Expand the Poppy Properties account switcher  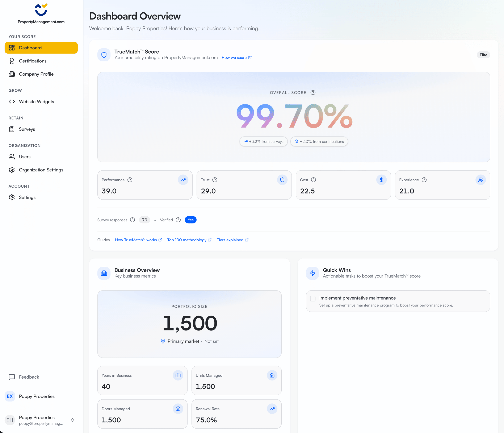pyautogui.click(x=72, y=420)
